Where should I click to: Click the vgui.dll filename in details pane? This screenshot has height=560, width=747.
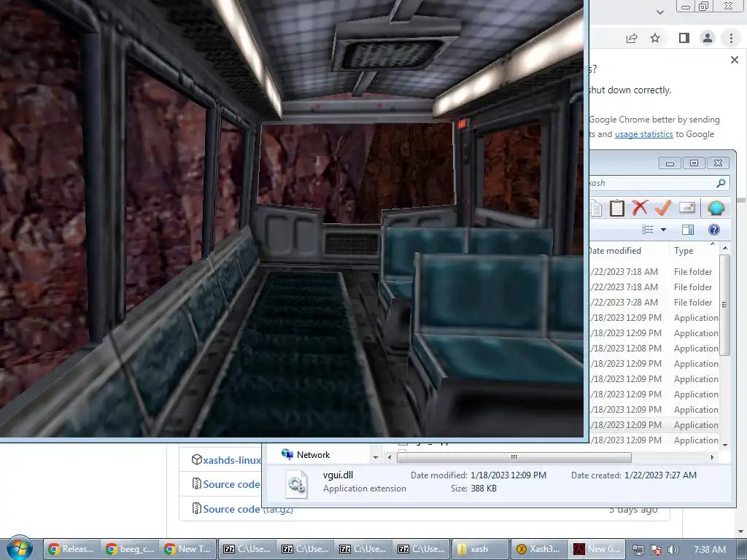(338, 475)
